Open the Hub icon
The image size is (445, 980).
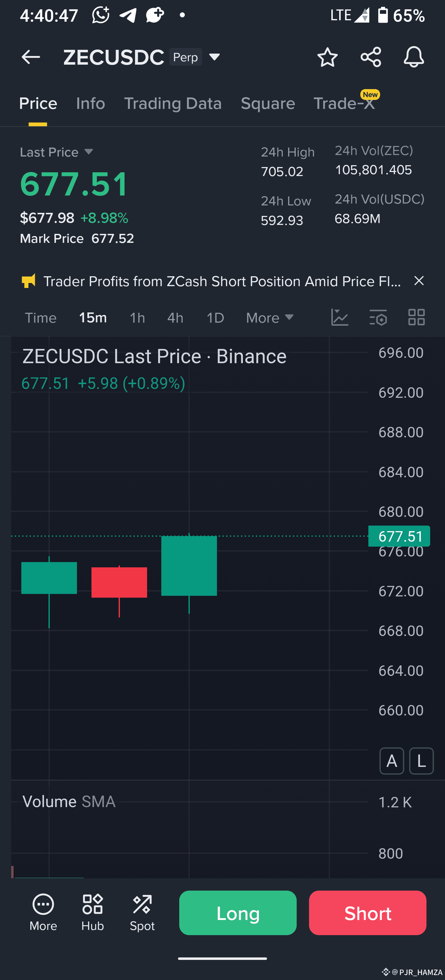click(x=92, y=912)
